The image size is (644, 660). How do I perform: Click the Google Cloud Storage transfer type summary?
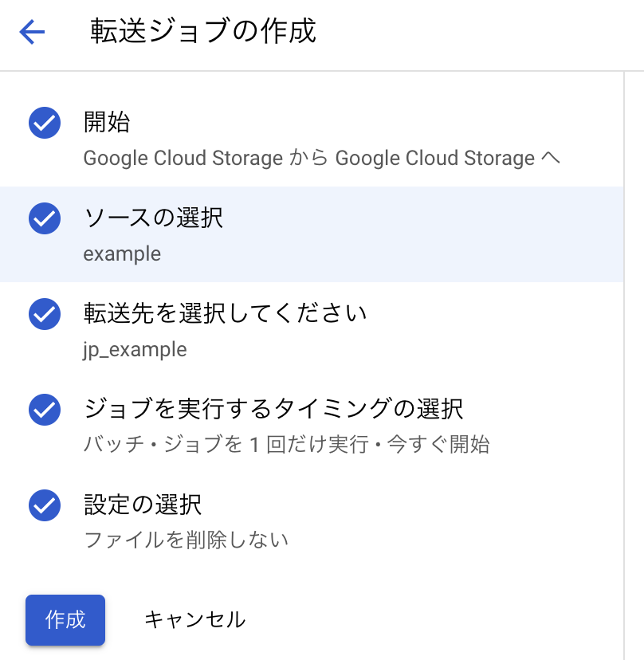point(322,158)
